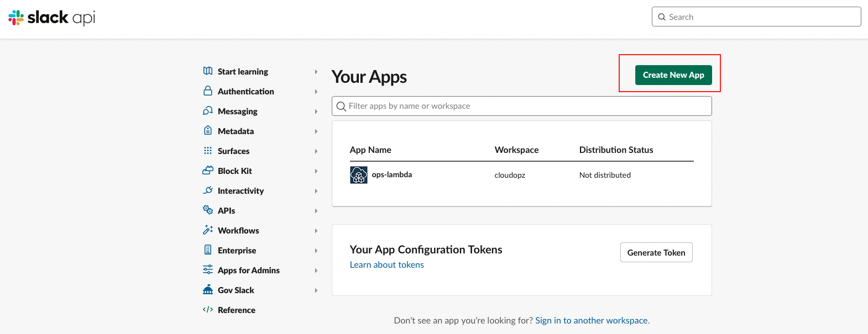The height and width of the screenshot is (334, 868).
Task: Focus the top Search input field
Action: coord(756,17)
